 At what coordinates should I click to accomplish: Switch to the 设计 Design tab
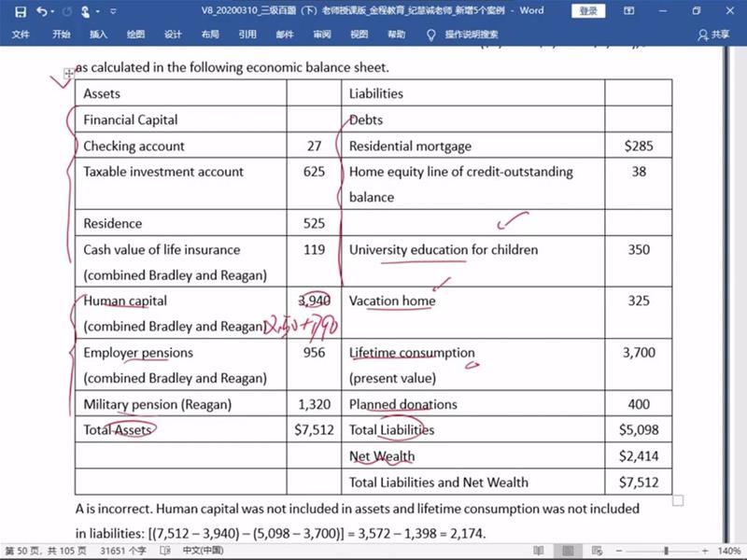coord(173,35)
